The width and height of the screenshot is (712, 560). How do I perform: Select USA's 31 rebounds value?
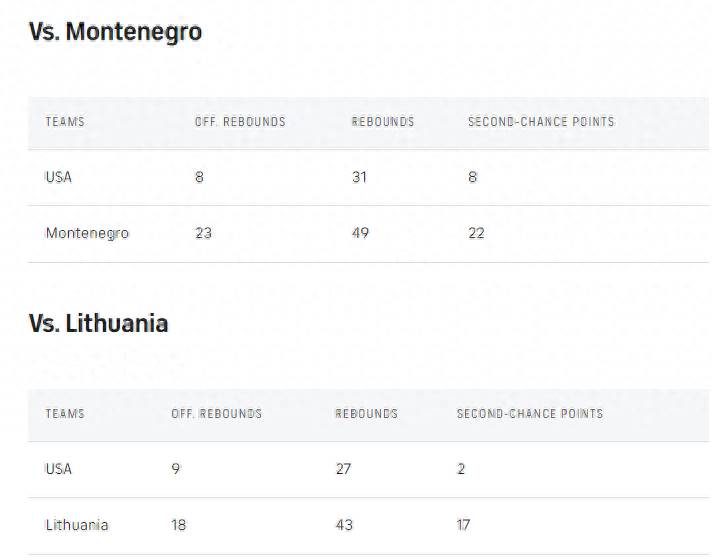pyautogui.click(x=359, y=177)
